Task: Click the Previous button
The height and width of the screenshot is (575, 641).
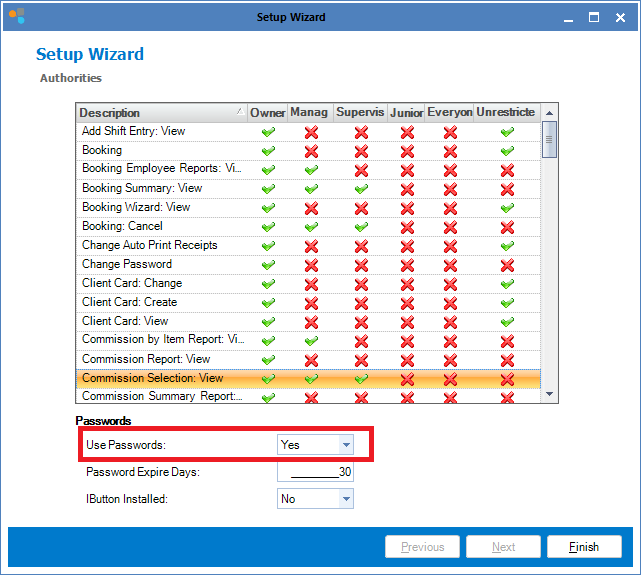Action: click(x=422, y=547)
